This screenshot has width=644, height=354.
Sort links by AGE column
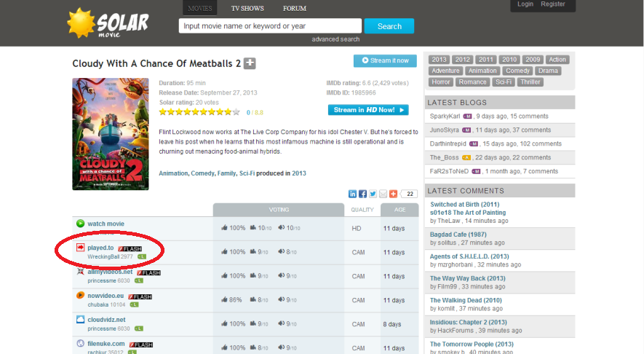tap(399, 210)
